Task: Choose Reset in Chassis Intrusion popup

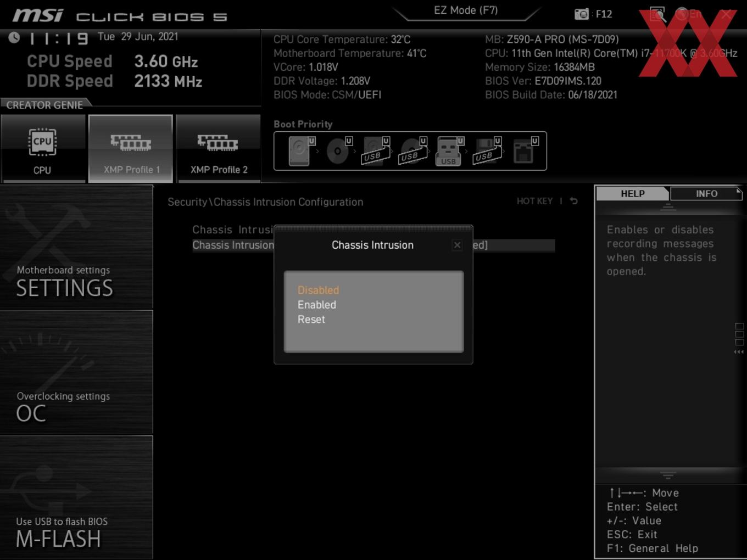Action: click(x=311, y=320)
